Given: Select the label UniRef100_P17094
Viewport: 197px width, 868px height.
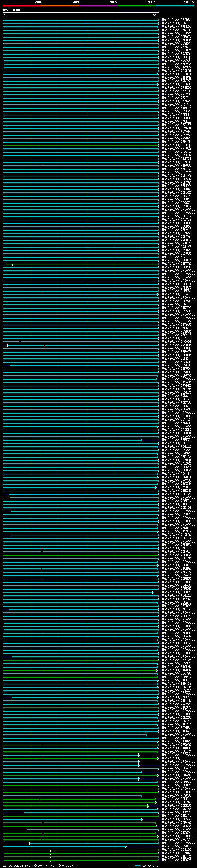Looking at the screenshot, I should pyautogui.click(x=177, y=132).
